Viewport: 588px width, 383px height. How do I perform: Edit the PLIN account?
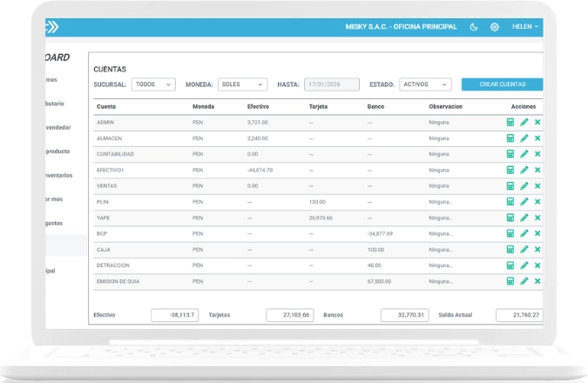click(x=524, y=202)
